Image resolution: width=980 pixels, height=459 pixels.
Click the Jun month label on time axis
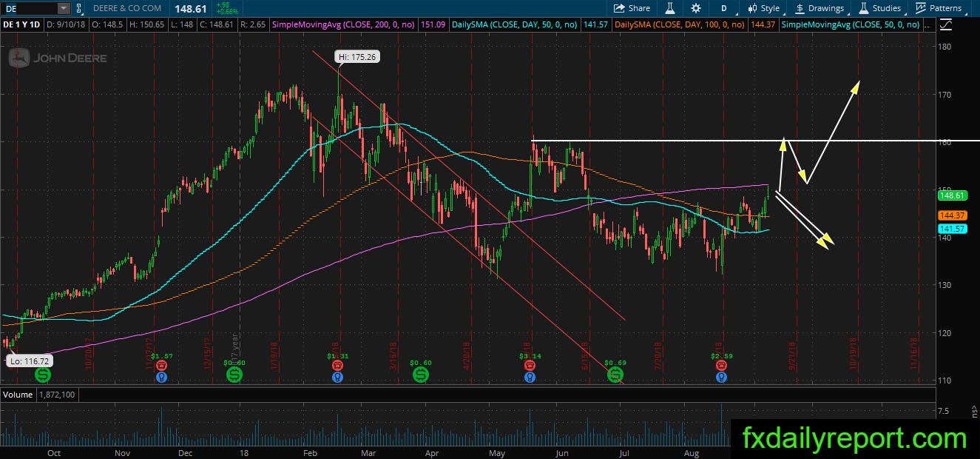point(562,452)
